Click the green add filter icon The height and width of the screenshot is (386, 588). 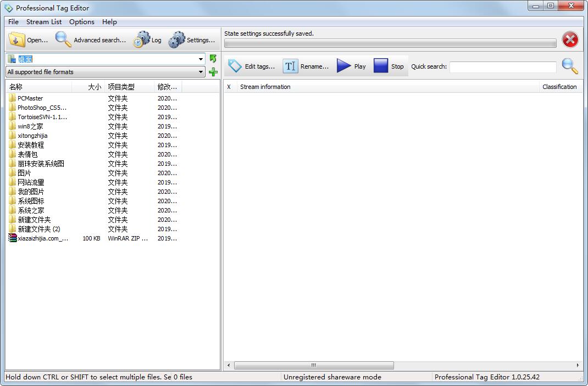pyautogui.click(x=213, y=71)
